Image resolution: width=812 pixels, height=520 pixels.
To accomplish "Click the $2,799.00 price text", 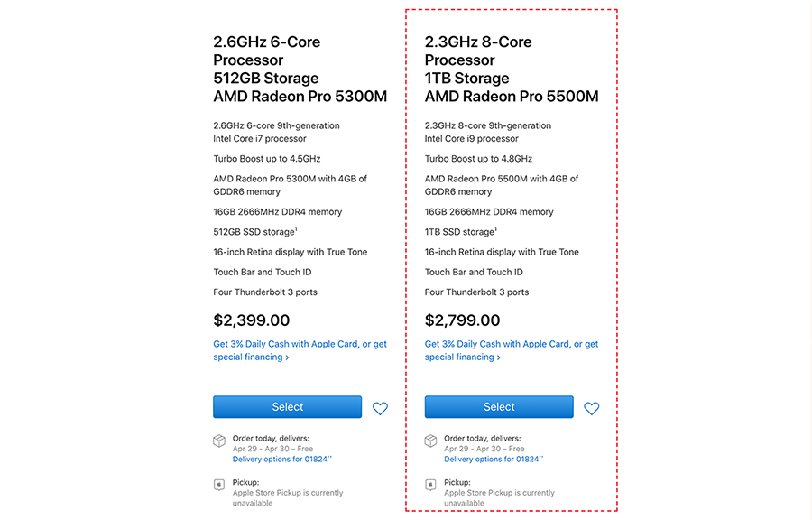I will 463,320.
